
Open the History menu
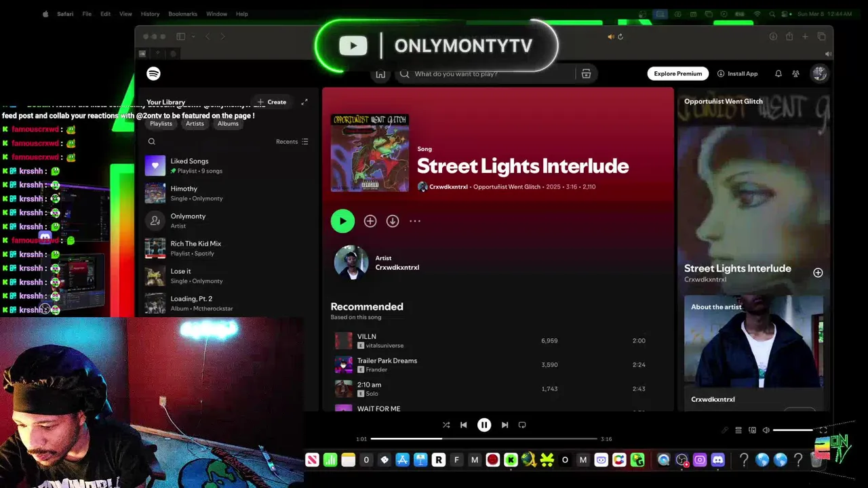(150, 14)
